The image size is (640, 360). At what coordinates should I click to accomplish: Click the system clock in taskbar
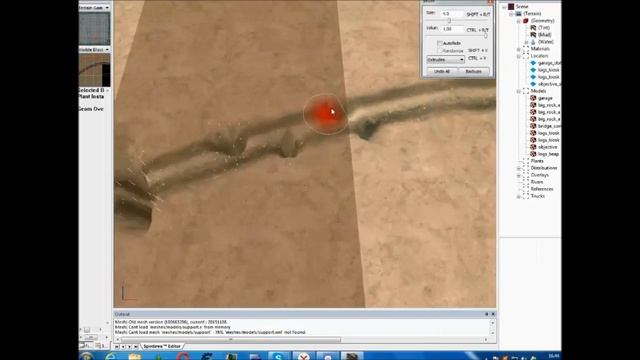pyautogui.click(x=553, y=356)
